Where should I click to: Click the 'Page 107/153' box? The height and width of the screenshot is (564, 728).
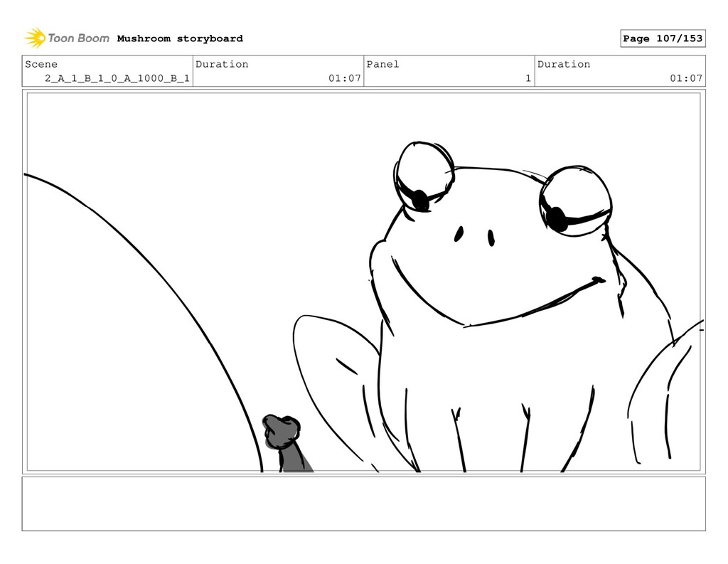(663, 38)
